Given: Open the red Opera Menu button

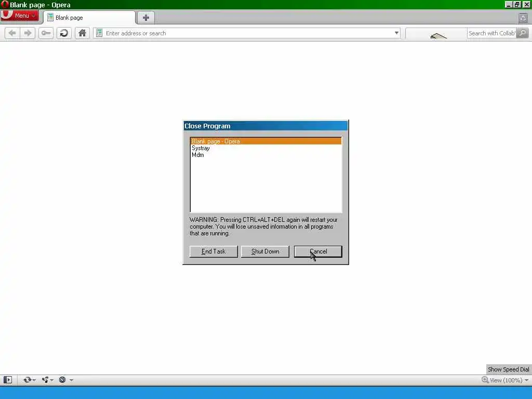Looking at the screenshot, I should point(19,16).
